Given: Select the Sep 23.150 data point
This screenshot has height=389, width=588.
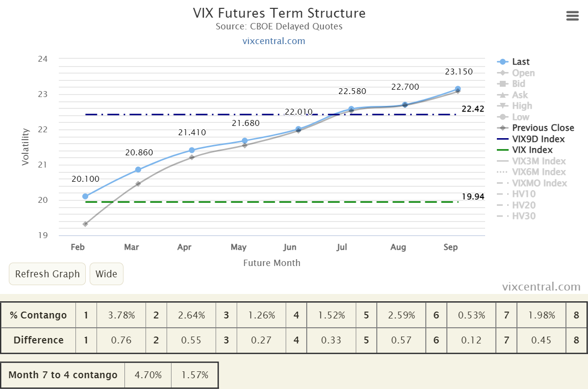Looking at the screenshot, I should (458, 89).
